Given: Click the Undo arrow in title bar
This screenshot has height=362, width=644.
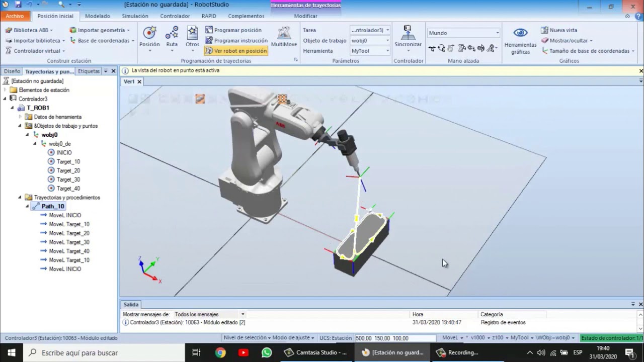Looking at the screenshot, I should pyautogui.click(x=30, y=5).
